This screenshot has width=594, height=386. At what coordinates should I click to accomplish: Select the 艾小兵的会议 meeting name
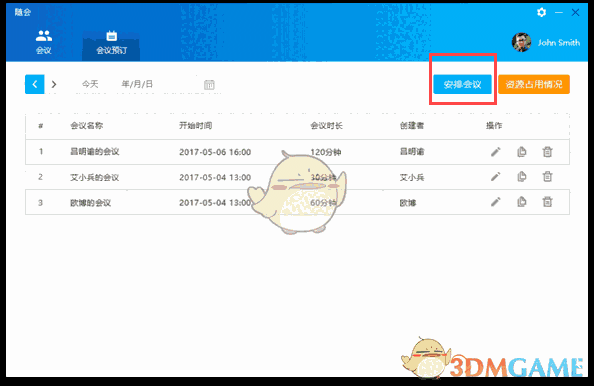tap(95, 177)
